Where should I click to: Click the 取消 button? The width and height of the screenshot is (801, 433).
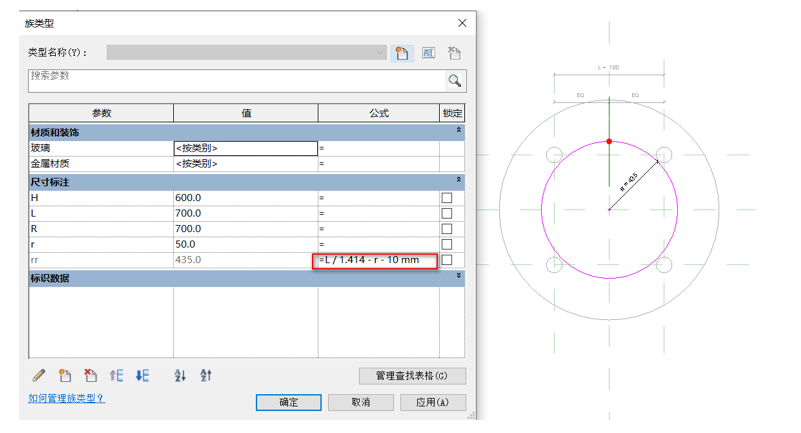[x=361, y=402]
